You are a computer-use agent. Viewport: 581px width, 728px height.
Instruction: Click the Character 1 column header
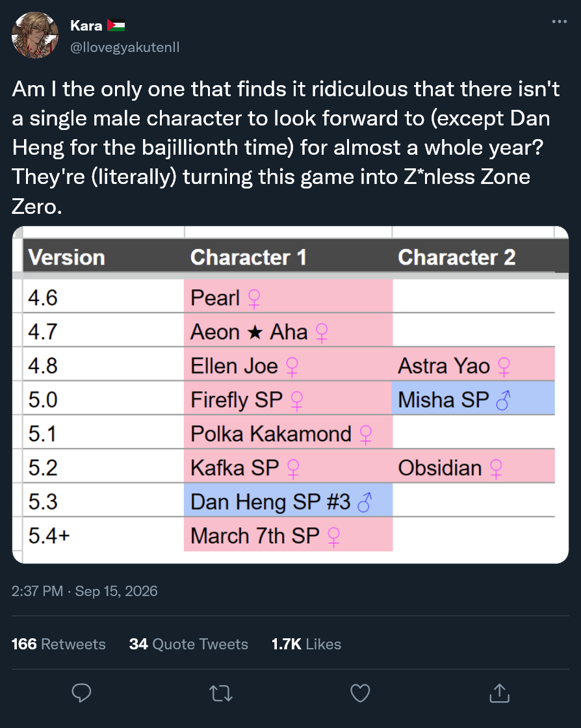(x=248, y=257)
